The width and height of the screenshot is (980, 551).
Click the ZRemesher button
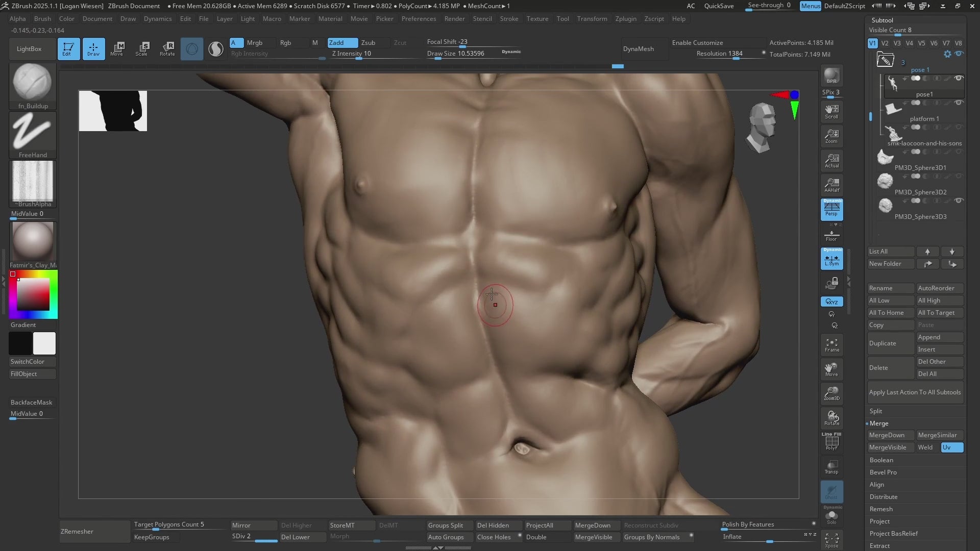[94, 531]
